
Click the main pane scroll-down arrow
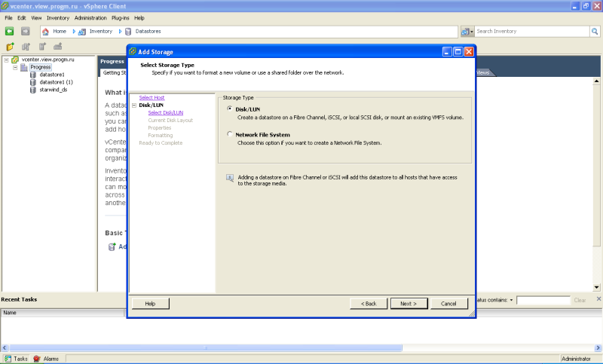click(596, 287)
